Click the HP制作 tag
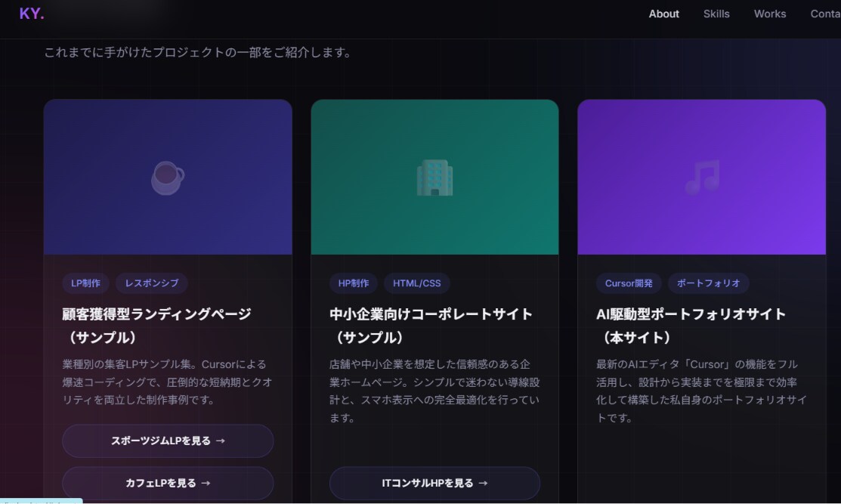This screenshot has width=841, height=504. 354,283
